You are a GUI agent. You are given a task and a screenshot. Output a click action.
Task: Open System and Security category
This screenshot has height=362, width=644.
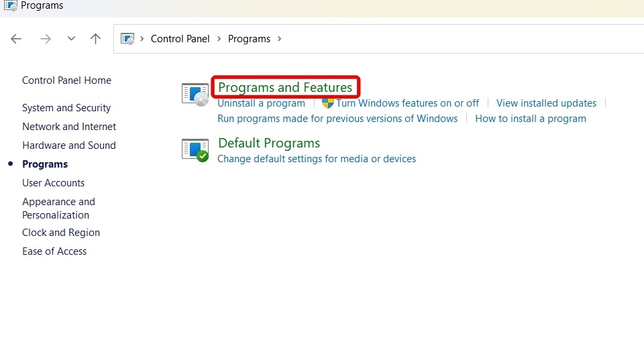click(66, 108)
